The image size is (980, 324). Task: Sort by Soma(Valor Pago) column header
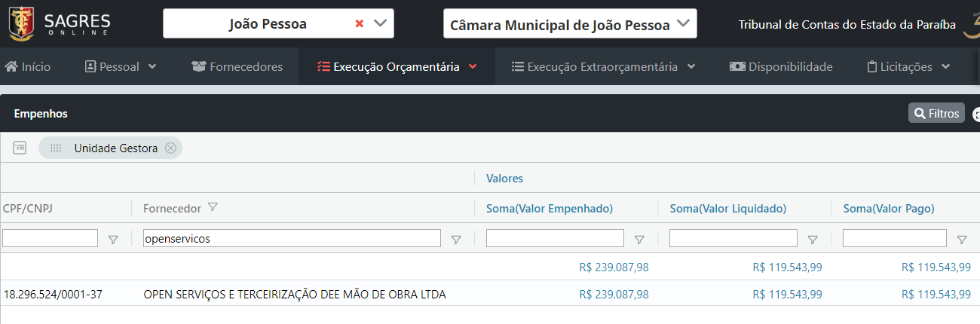click(888, 208)
